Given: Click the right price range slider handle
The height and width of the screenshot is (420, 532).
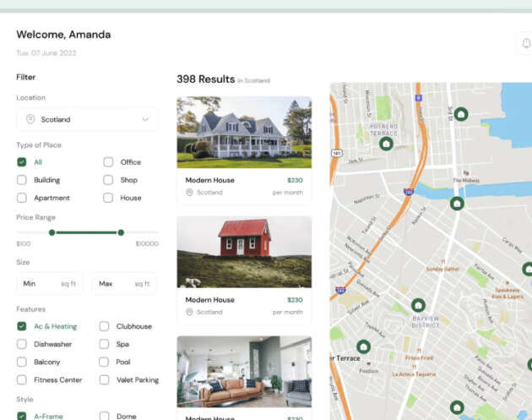Looking at the screenshot, I should click(121, 232).
